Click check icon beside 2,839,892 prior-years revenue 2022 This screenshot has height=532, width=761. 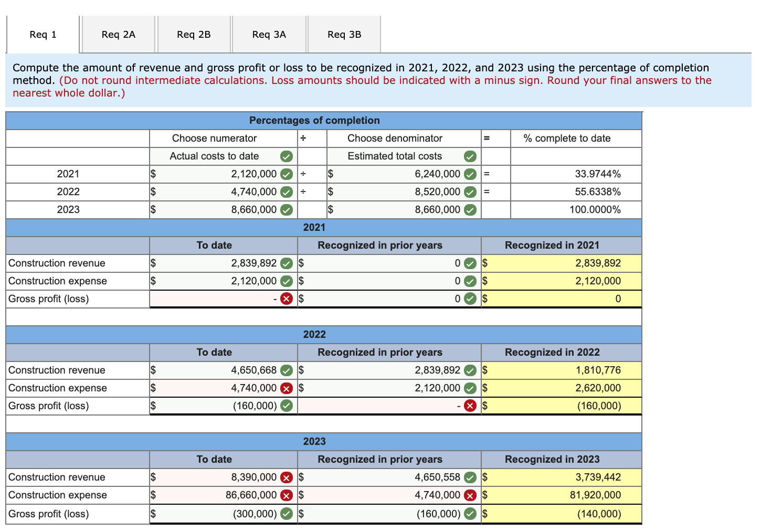coord(470,370)
